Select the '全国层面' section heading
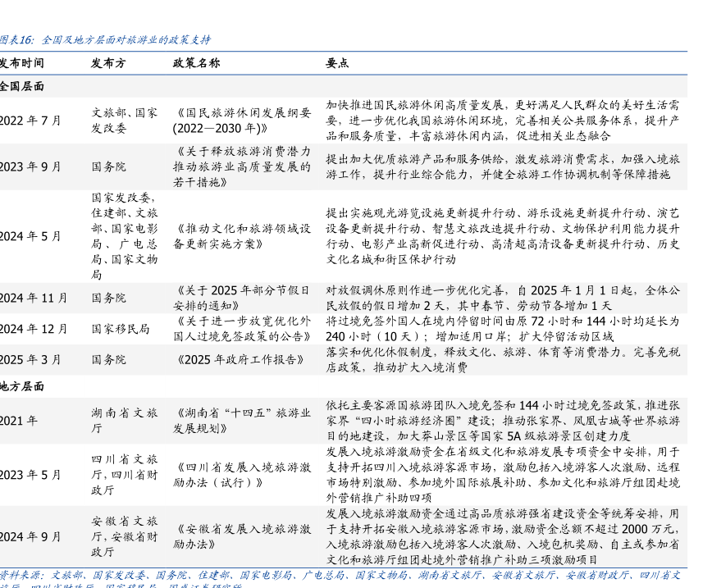712x588 pixels. [22, 86]
